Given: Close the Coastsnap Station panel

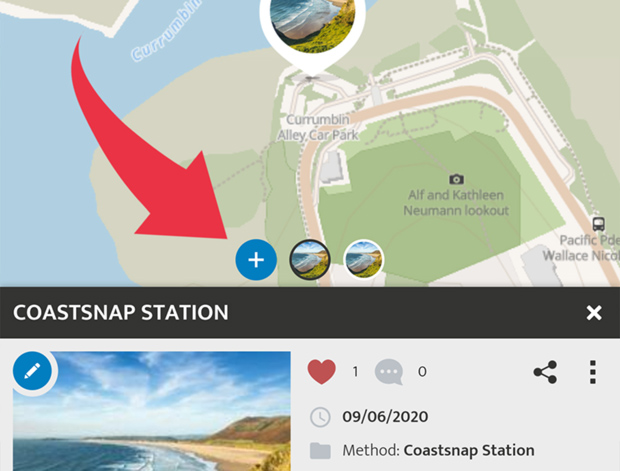Looking at the screenshot, I should [594, 312].
